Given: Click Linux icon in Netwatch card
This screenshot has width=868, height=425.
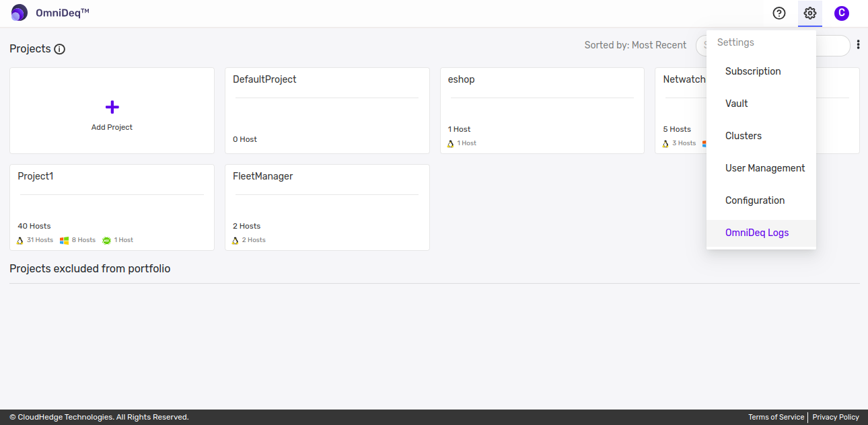Looking at the screenshot, I should click(666, 143).
